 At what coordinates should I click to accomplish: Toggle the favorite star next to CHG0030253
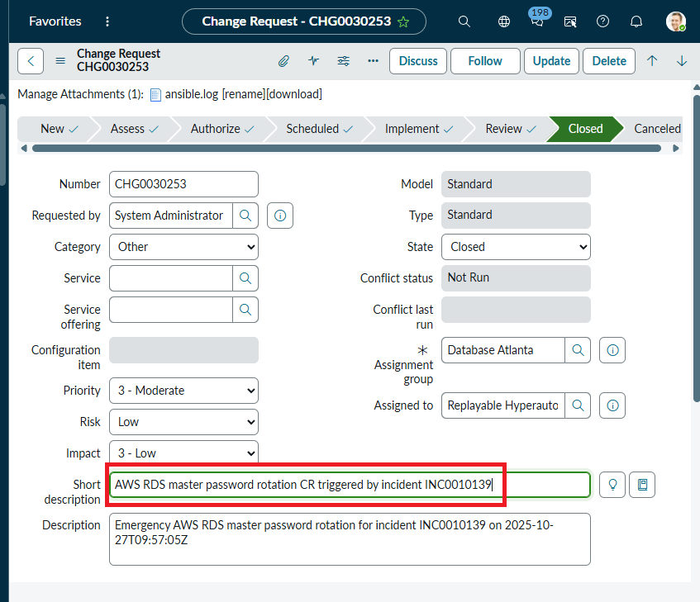coord(403,21)
